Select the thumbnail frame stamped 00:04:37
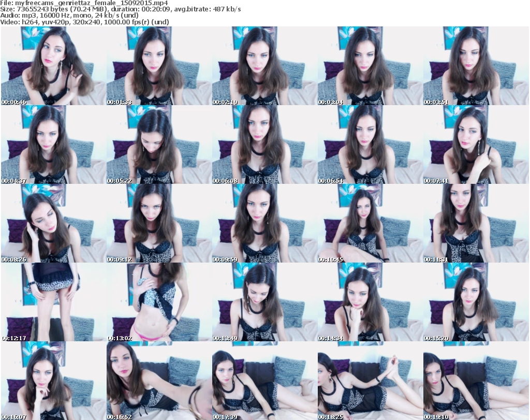The width and height of the screenshot is (530, 420). coord(53,144)
